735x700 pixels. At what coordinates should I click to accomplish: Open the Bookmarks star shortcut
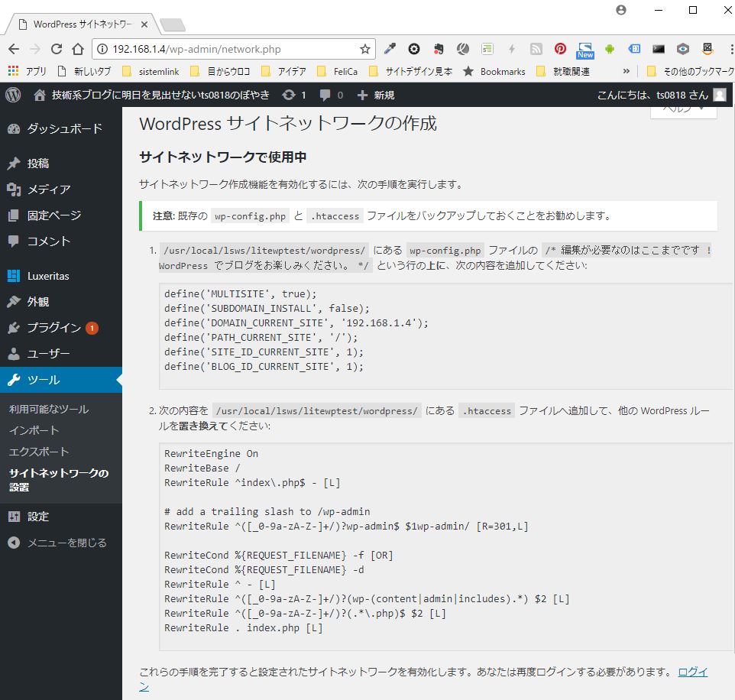click(x=494, y=71)
